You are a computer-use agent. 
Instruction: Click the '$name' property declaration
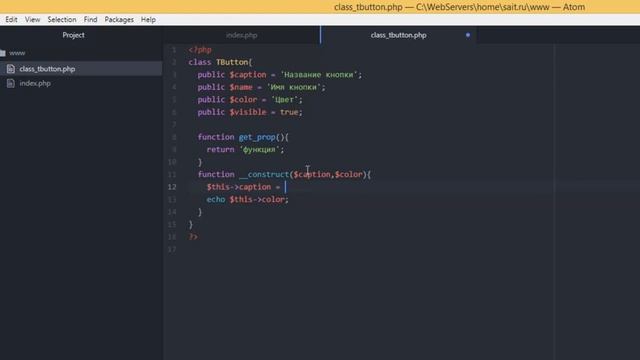(x=241, y=87)
